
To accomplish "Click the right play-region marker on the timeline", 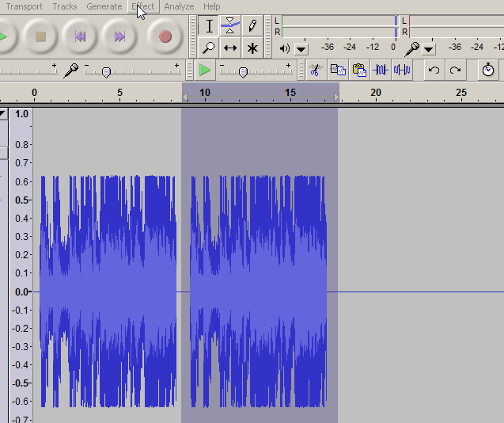I will click(x=336, y=97).
